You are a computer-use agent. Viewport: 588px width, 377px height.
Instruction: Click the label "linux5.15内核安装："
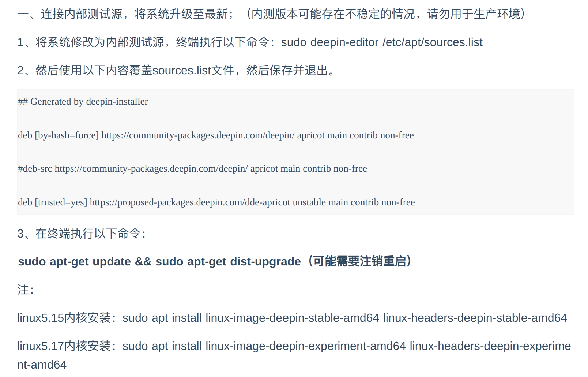pyautogui.click(x=67, y=318)
